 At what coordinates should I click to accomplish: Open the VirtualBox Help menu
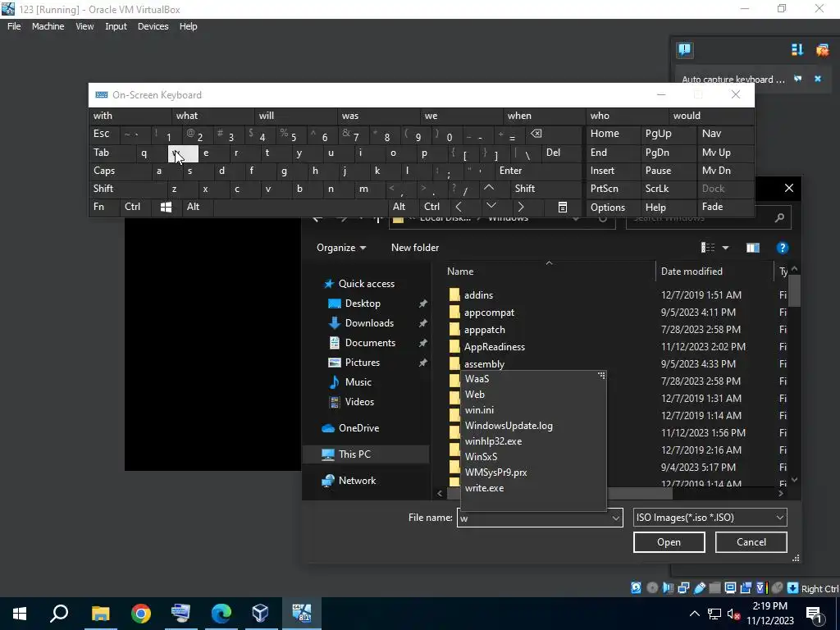click(188, 26)
